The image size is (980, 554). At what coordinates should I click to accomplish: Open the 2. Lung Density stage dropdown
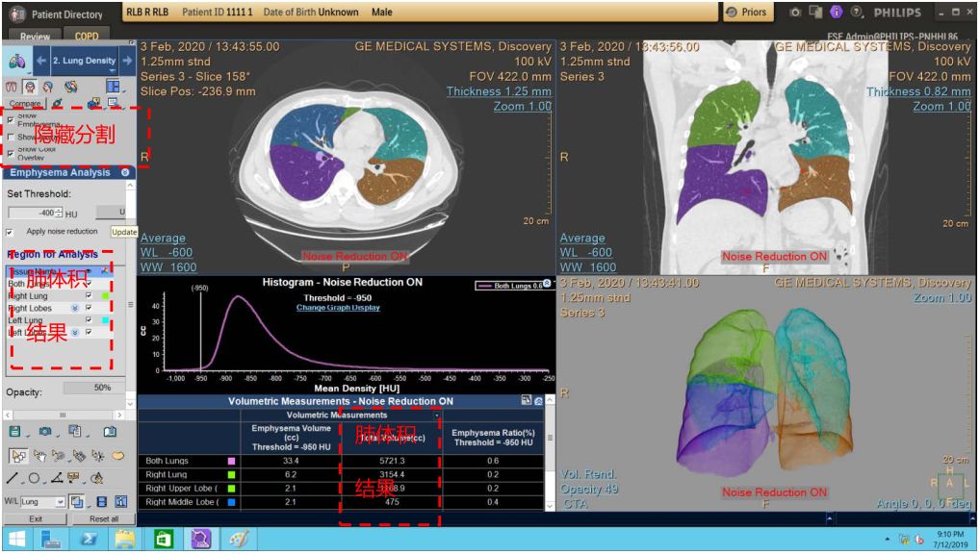85,61
